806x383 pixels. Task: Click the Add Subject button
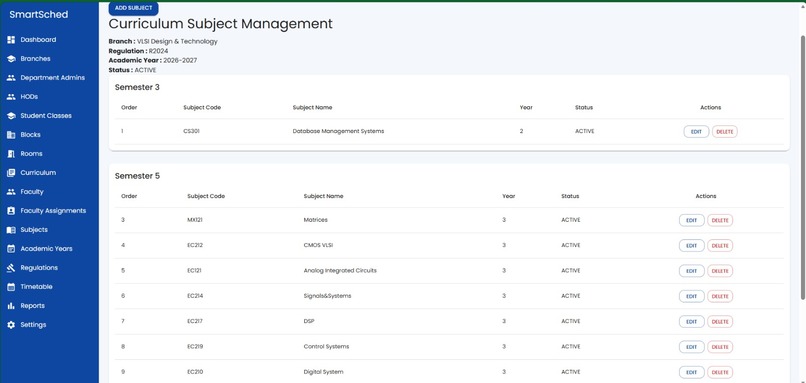click(134, 8)
